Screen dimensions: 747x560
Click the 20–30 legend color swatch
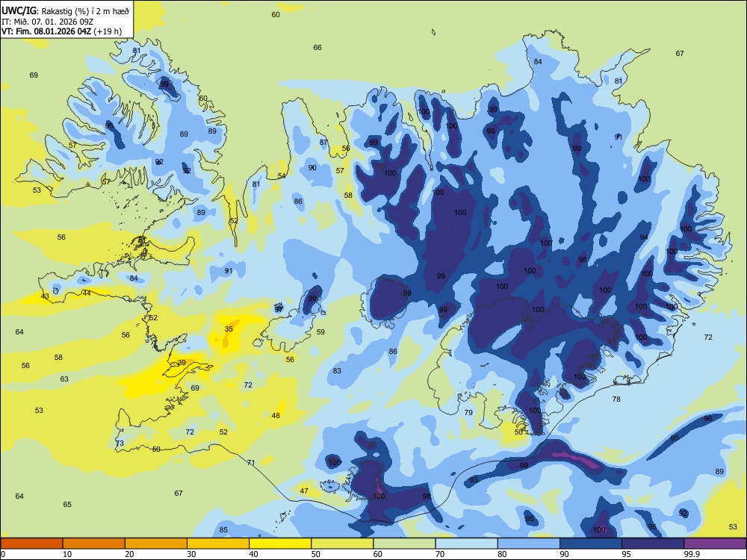click(156, 544)
